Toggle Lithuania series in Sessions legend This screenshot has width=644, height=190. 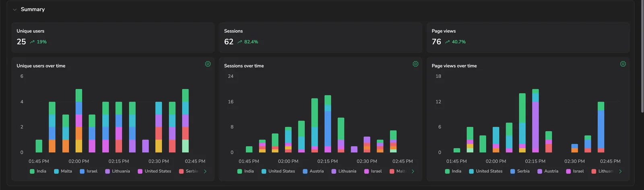[344, 171]
